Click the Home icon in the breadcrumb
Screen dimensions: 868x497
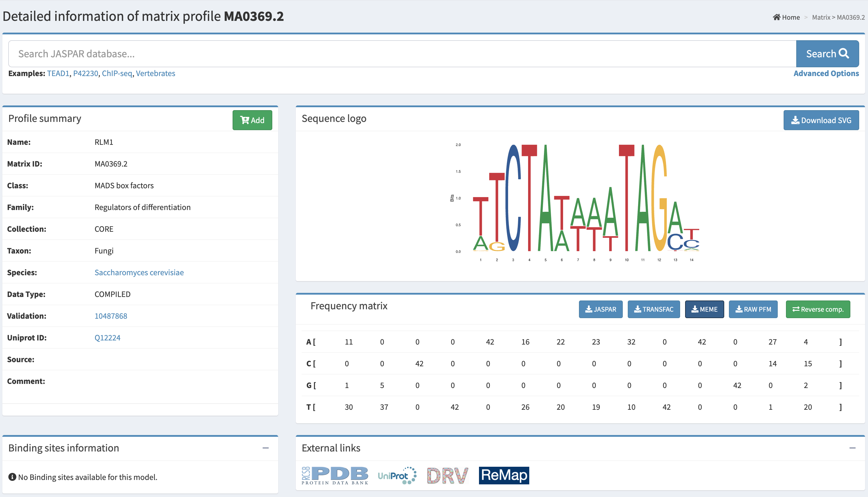776,17
